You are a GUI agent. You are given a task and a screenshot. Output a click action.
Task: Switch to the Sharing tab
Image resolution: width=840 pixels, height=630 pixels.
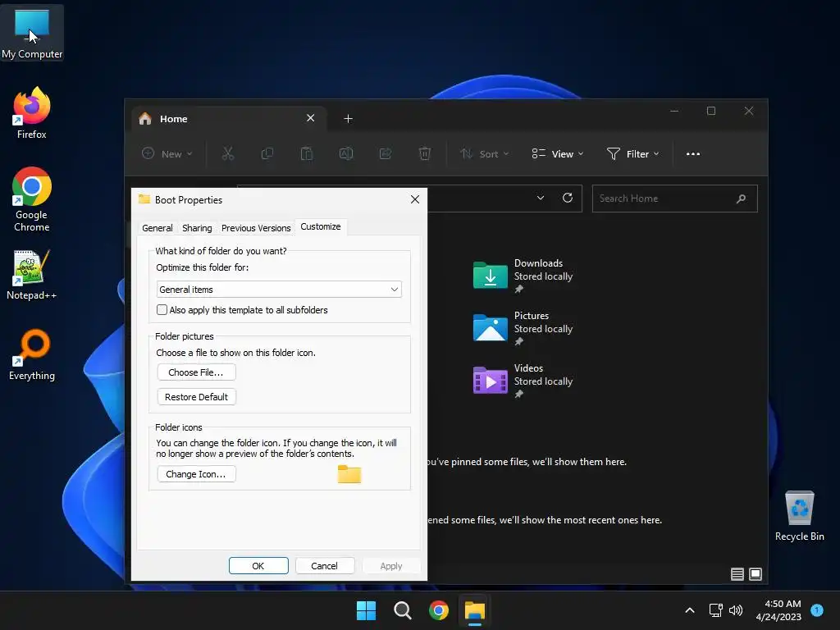(x=197, y=228)
